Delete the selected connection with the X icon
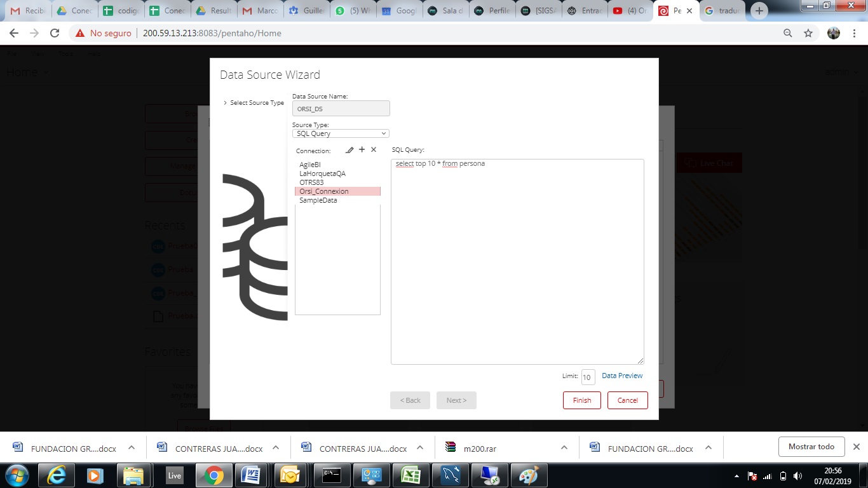 [x=374, y=149]
